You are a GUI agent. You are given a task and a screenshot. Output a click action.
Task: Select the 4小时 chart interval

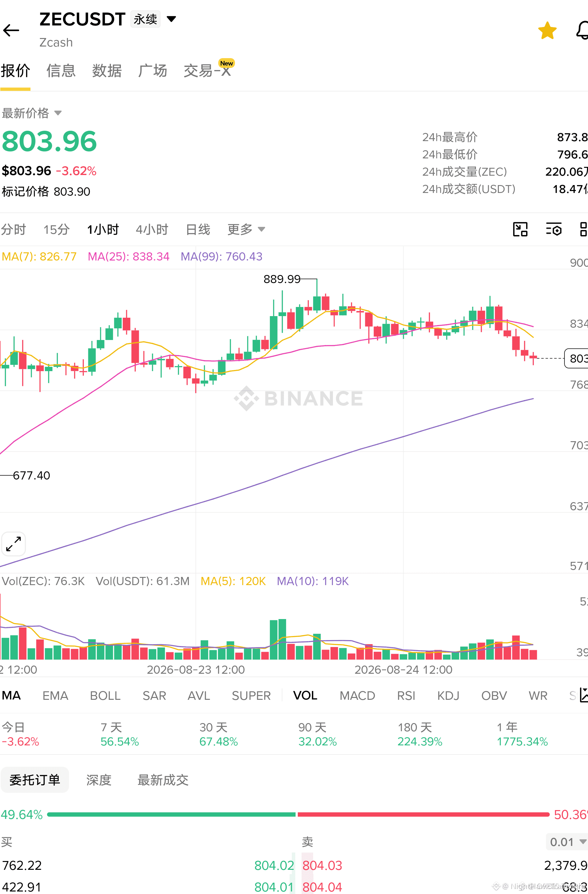(152, 229)
